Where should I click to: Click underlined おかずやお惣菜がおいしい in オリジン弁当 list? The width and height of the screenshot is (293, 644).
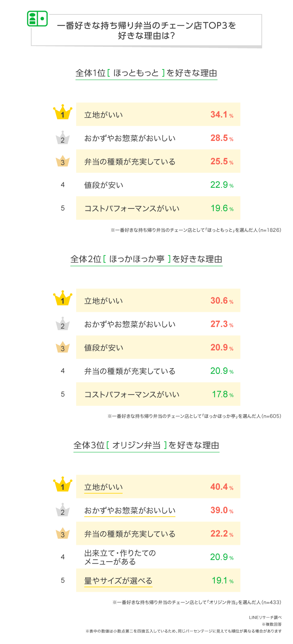point(130,511)
